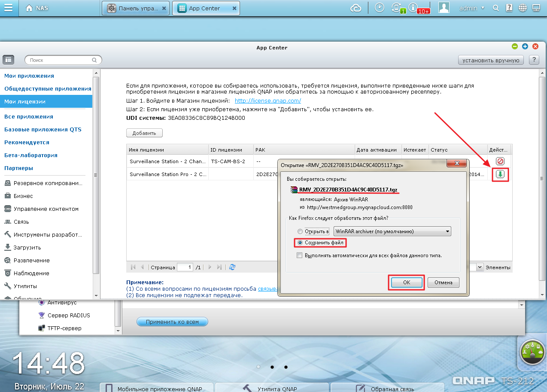This screenshot has width=547, height=392.
Task: Open the main menu hamburger icon
Action: click(9, 8)
